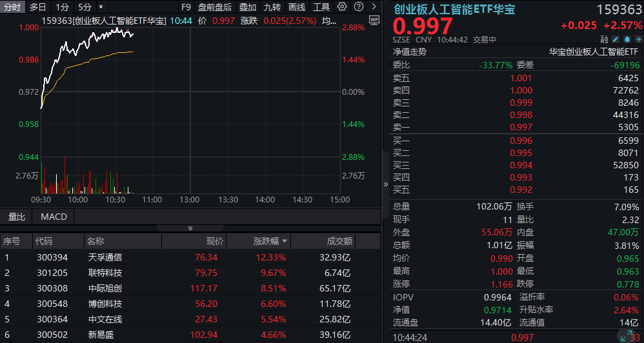Expand constituent list with double-down chevron
Screen dimensions: 644x343
pyautogui.click(x=190, y=228)
